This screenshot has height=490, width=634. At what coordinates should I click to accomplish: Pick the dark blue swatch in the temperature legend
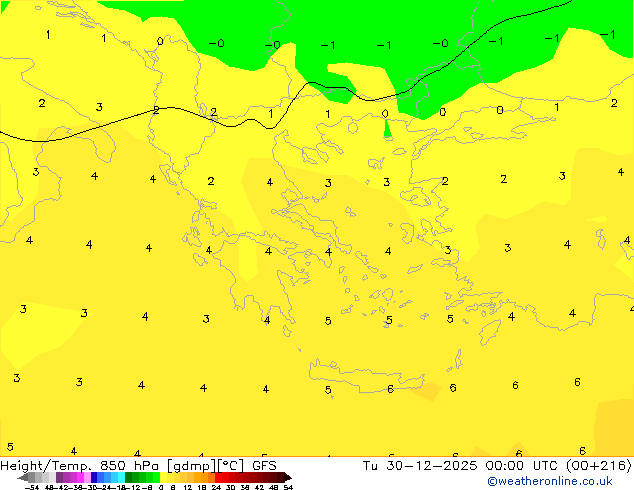(x=94, y=478)
